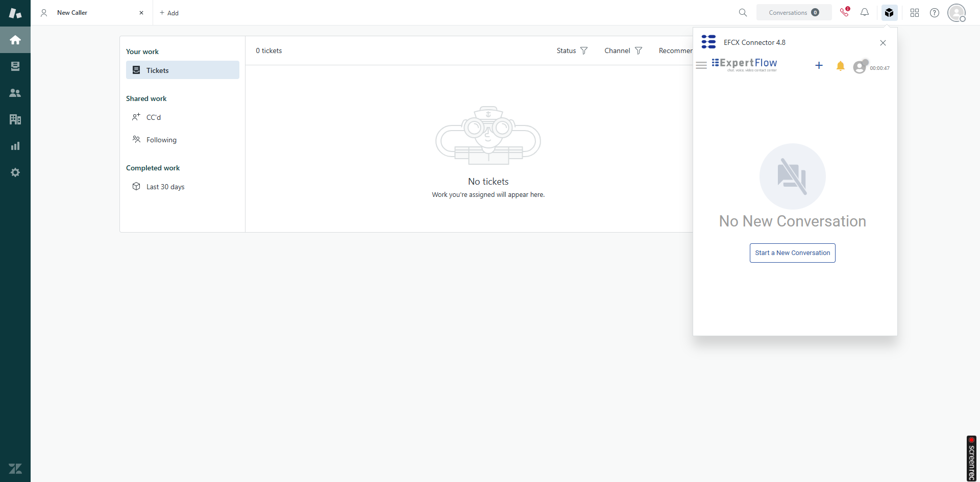Select Tickets under Your work

(x=182, y=70)
